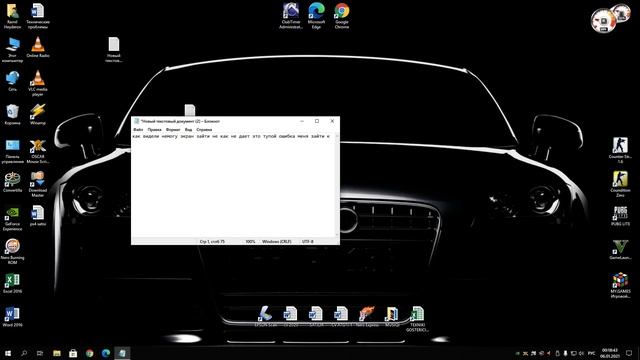640x360 pixels.
Task: Open File Explorer from the taskbar
Action: pyautogui.click(x=57, y=353)
